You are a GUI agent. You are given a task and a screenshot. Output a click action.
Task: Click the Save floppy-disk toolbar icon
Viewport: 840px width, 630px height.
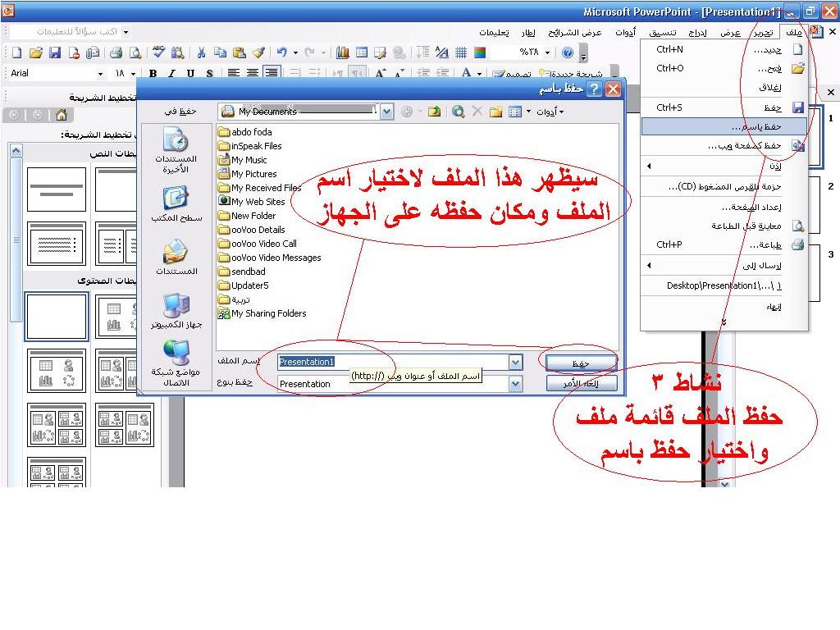click(55, 52)
